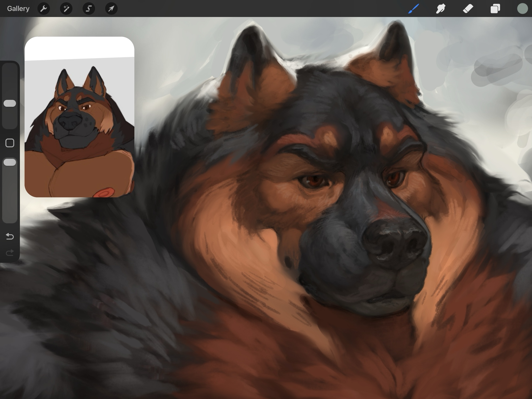The image size is (532, 399).
Task: Open the Actions wrench menu
Action: [44, 9]
